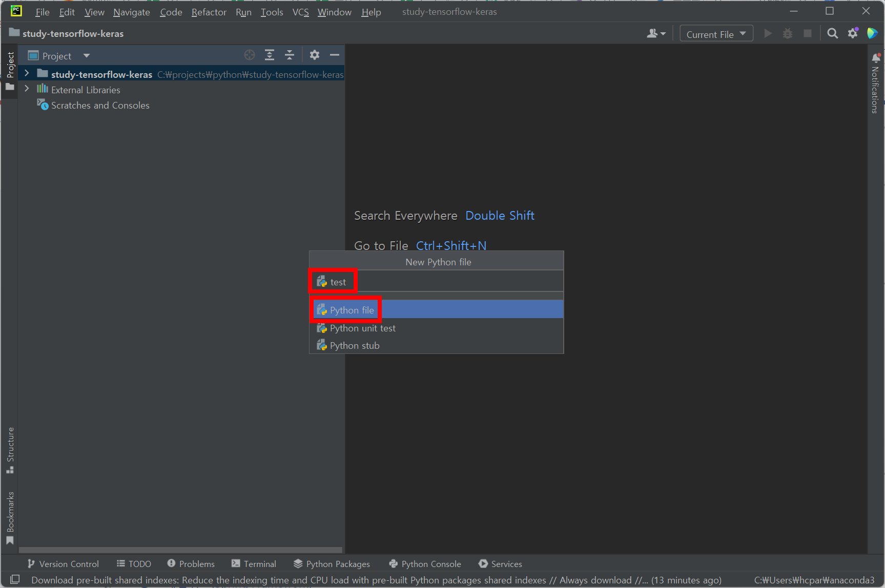Open the Navigate menu
Image resolution: width=885 pixels, height=588 pixels.
132,12
